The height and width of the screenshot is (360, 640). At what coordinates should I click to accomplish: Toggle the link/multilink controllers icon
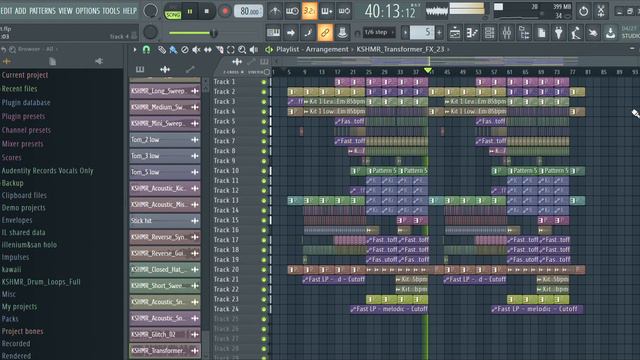click(x=325, y=33)
